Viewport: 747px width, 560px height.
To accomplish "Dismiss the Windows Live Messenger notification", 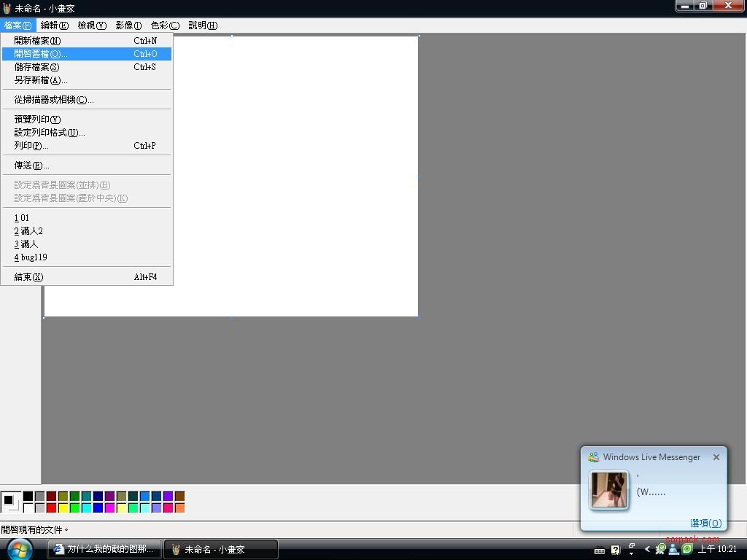I will coord(716,457).
